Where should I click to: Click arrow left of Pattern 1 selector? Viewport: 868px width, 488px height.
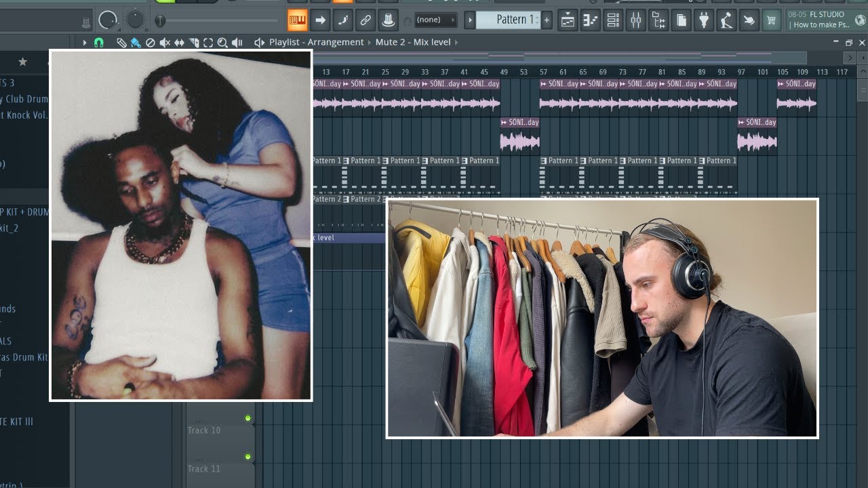point(469,20)
